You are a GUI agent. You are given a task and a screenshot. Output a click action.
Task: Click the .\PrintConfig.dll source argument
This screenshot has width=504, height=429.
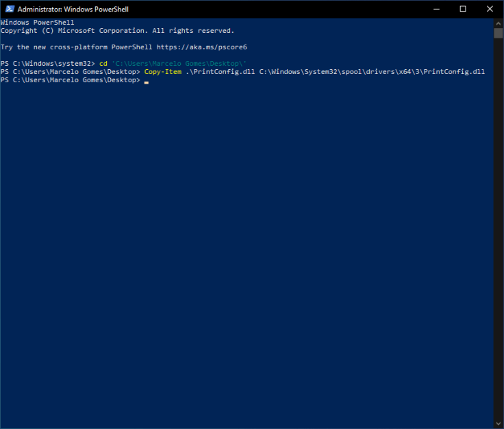click(220, 72)
